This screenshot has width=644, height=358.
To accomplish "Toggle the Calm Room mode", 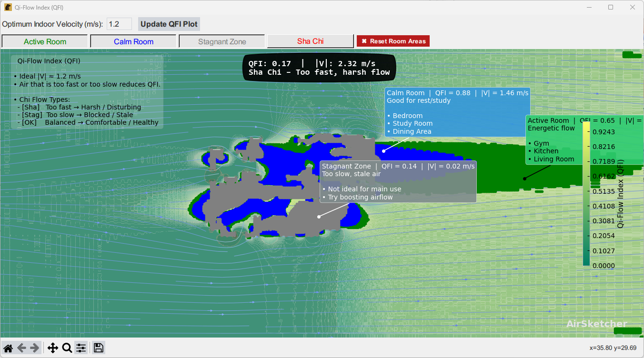I will click(x=133, y=41).
